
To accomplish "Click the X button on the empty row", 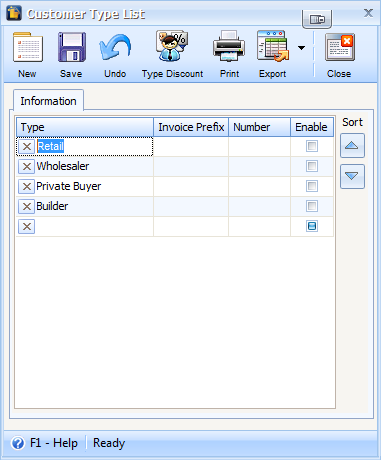I will click(x=27, y=227).
